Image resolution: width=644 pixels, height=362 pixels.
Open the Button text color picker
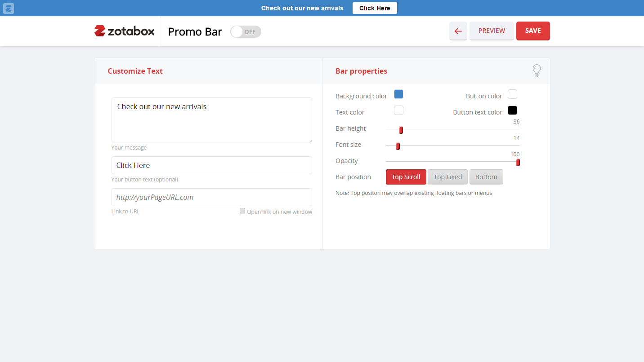point(512,110)
